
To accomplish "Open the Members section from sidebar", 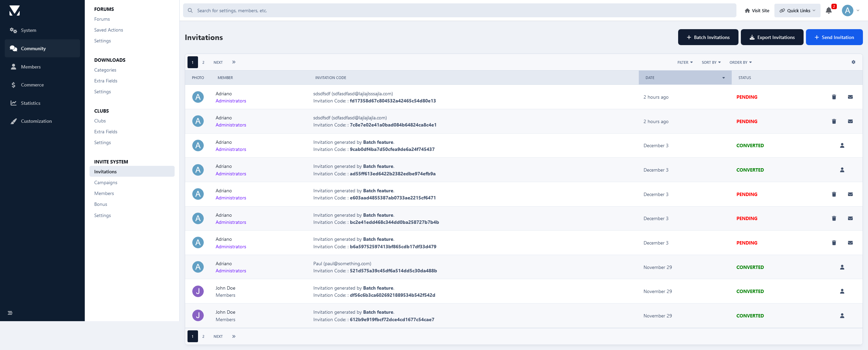I will tap(31, 66).
